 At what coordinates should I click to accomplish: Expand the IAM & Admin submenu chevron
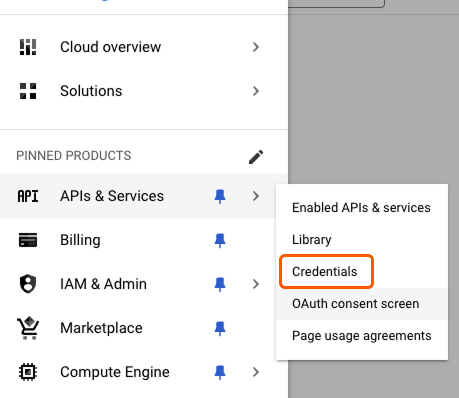click(256, 284)
